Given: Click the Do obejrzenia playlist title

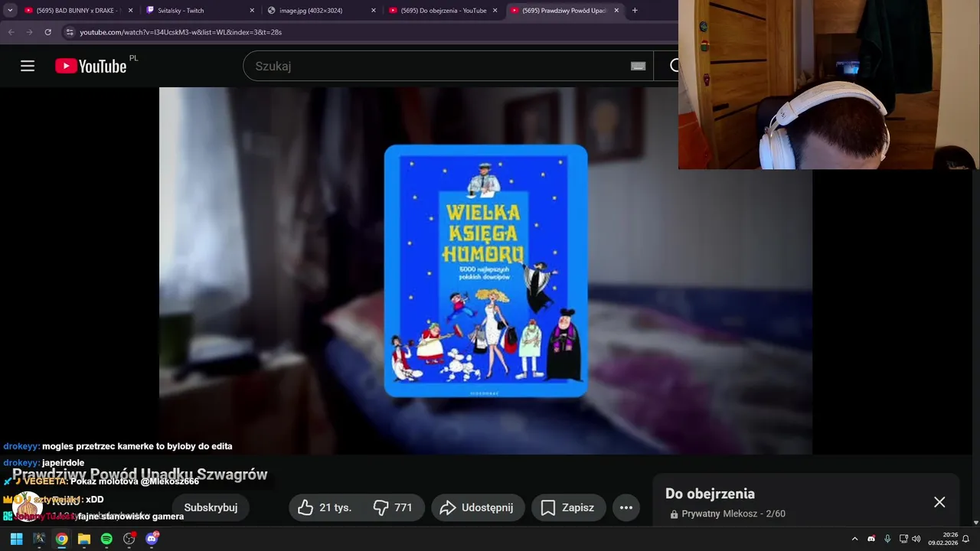Looking at the screenshot, I should (x=710, y=494).
